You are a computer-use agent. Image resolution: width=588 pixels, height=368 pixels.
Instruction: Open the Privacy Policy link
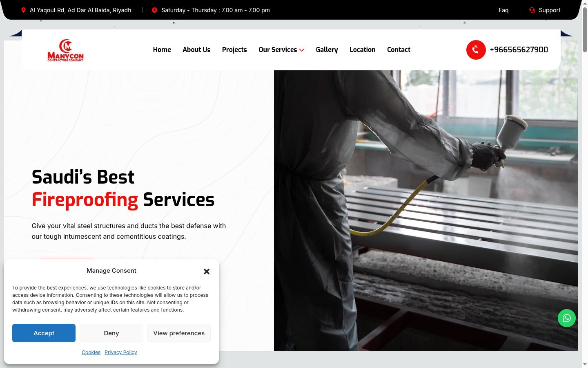(x=121, y=352)
